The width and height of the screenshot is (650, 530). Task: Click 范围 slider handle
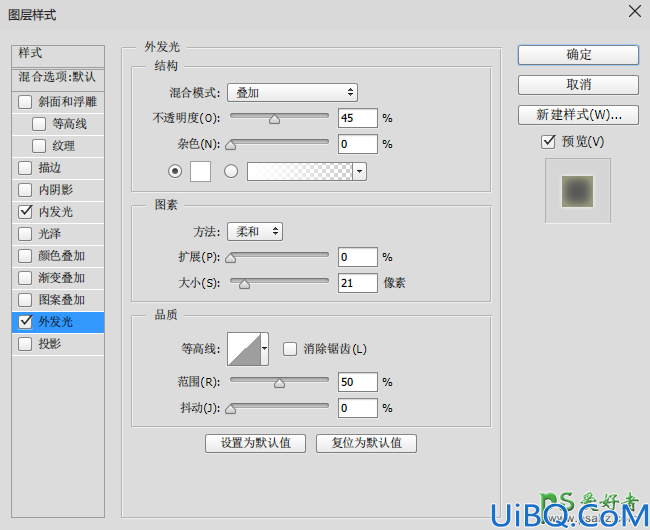click(279, 383)
